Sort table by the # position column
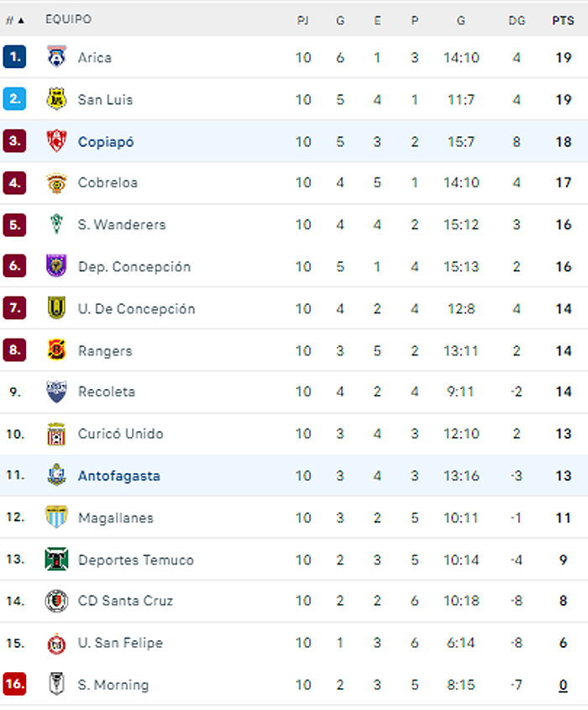The width and height of the screenshot is (588, 710). [14, 20]
